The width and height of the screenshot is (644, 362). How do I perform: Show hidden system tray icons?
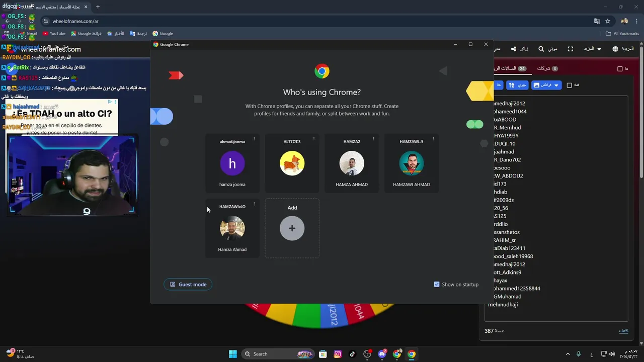click(x=568, y=354)
